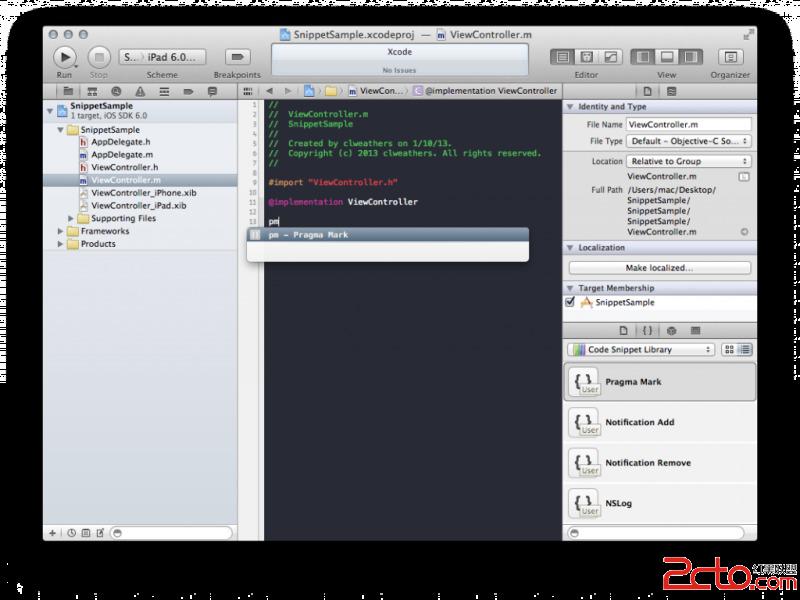The height and width of the screenshot is (600, 800).
Task: Open the File Type dropdown
Action: pos(689,141)
